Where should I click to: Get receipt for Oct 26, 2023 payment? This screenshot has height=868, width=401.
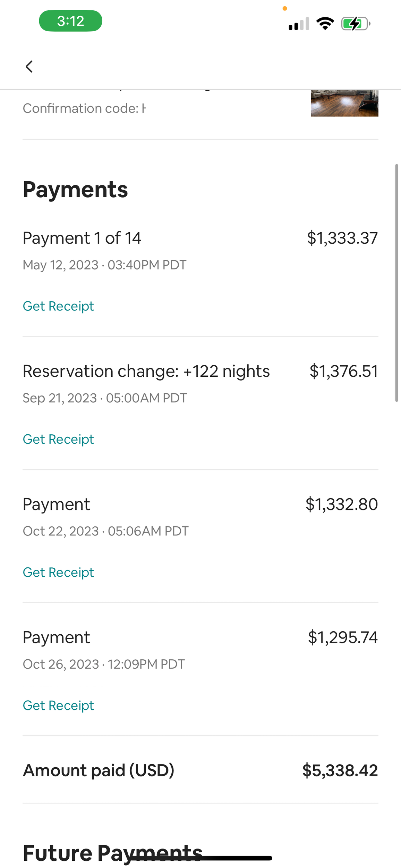58,705
